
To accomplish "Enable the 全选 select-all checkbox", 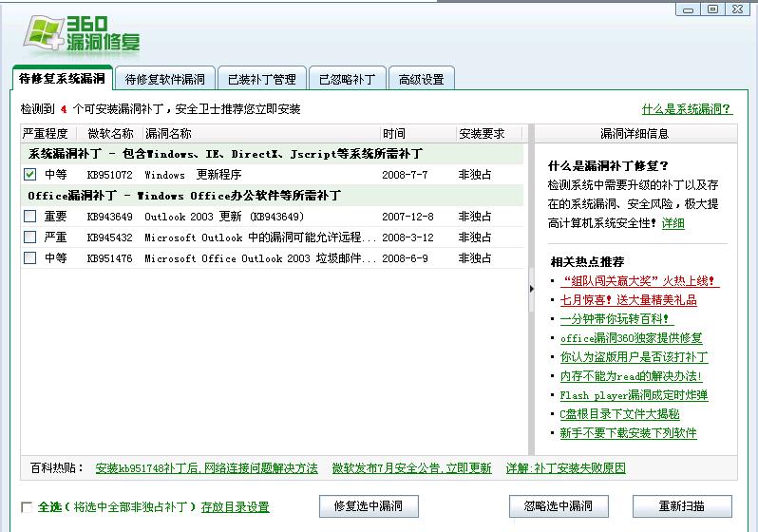I will pyautogui.click(x=27, y=507).
